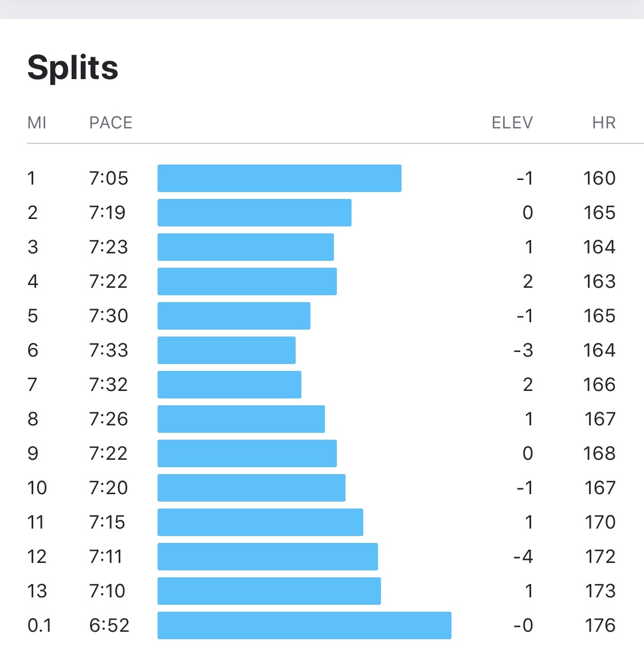Click the ELEV column header

[512, 123]
